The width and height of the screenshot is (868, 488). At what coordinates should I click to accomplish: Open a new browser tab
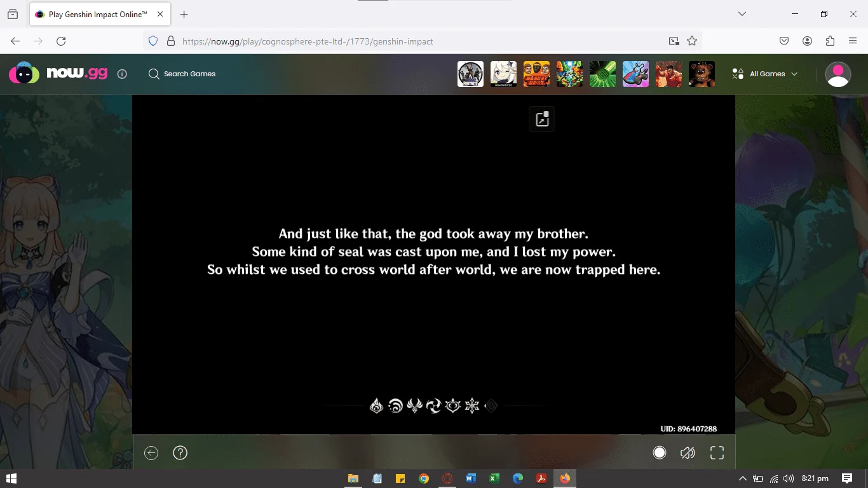(x=184, y=15)
